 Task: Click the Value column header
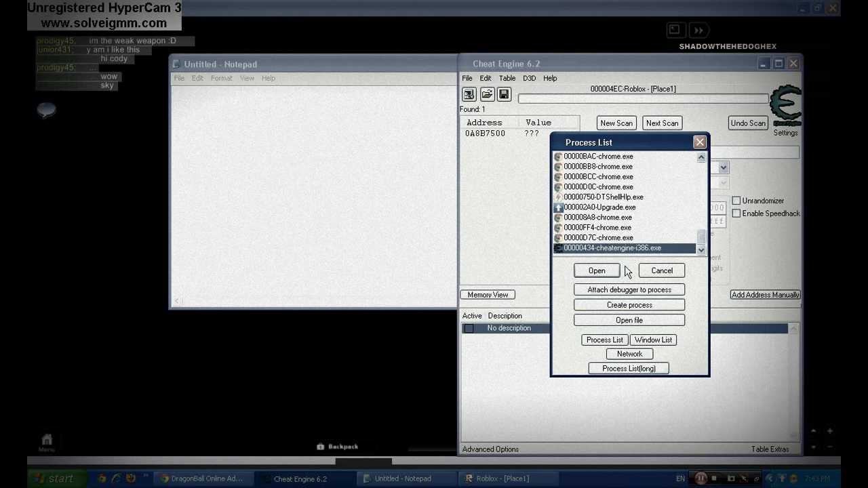pyautogui.click(x=538, y=123)
